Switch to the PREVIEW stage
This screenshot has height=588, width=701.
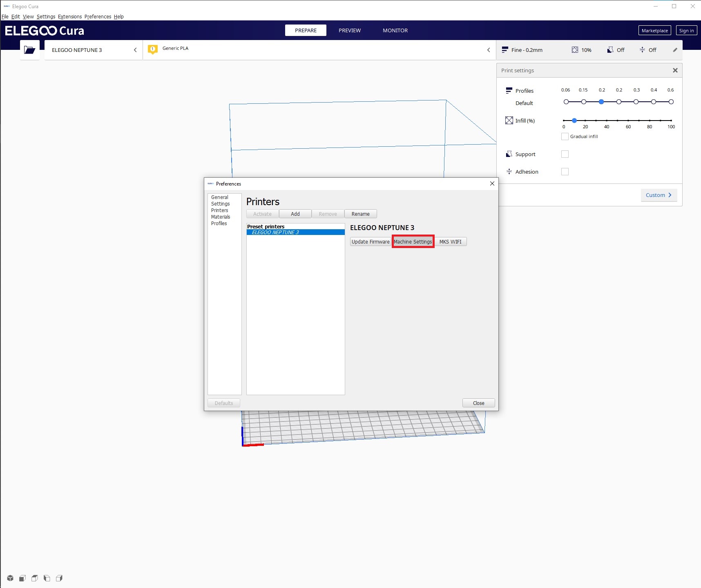[350, 30]
